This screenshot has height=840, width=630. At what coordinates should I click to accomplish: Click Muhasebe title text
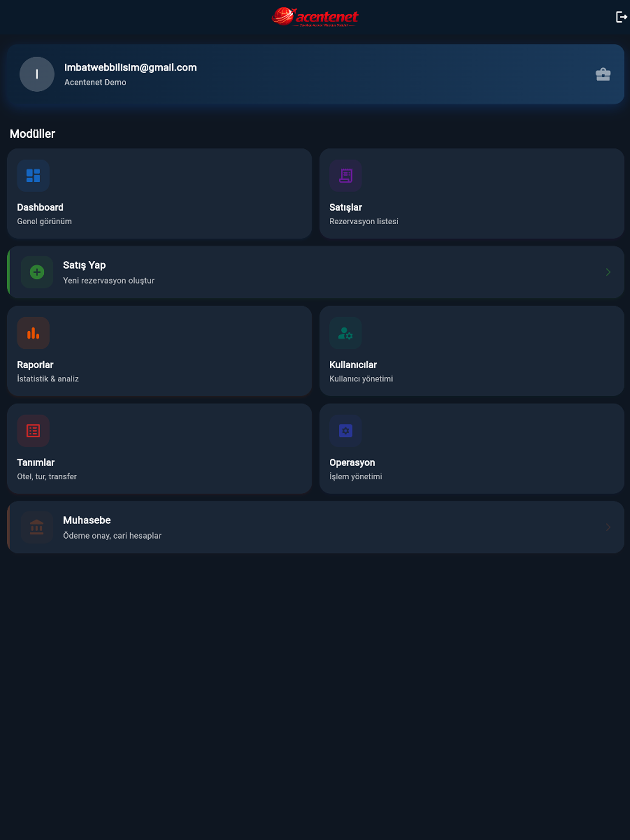(x=87, y=520)
